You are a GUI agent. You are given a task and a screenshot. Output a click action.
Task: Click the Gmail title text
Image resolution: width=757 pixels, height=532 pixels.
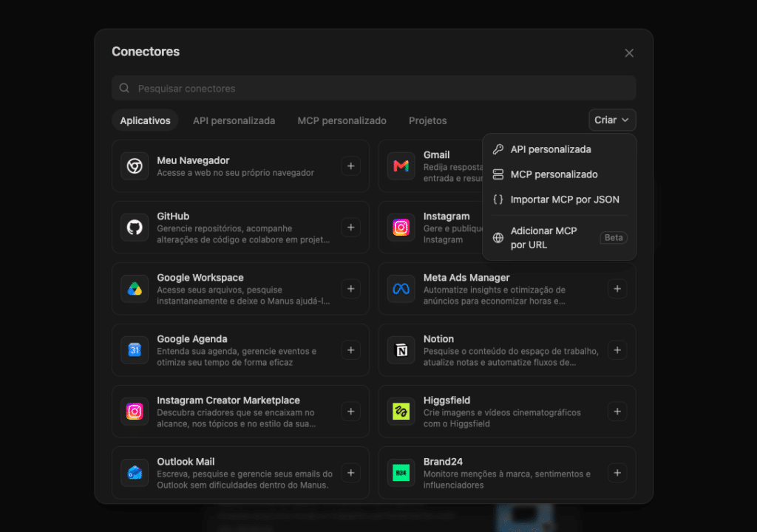436,155
